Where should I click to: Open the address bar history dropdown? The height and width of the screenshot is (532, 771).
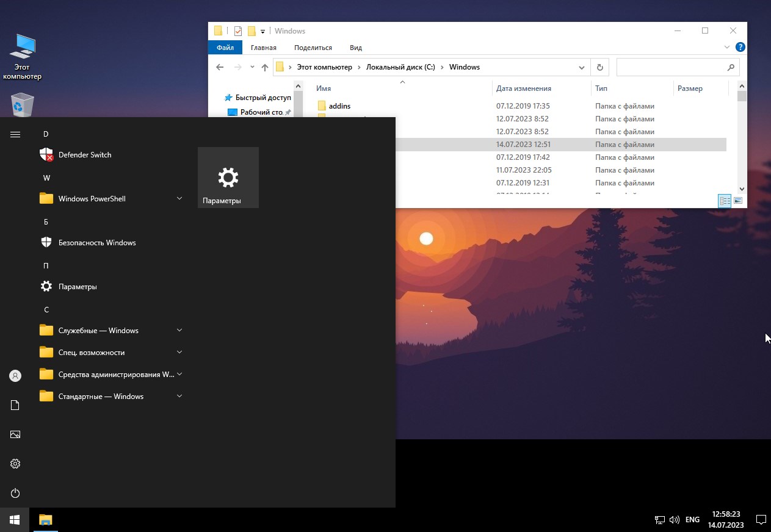(x=582, y=67)
